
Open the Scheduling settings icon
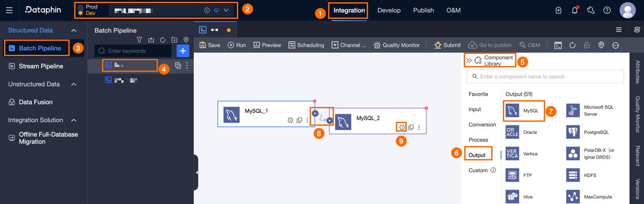click(x=292, y=45)
